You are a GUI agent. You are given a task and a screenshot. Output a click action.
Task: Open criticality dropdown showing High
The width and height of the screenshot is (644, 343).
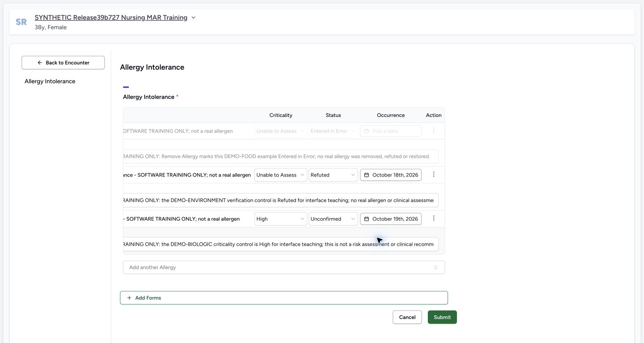tap(281, 219)
